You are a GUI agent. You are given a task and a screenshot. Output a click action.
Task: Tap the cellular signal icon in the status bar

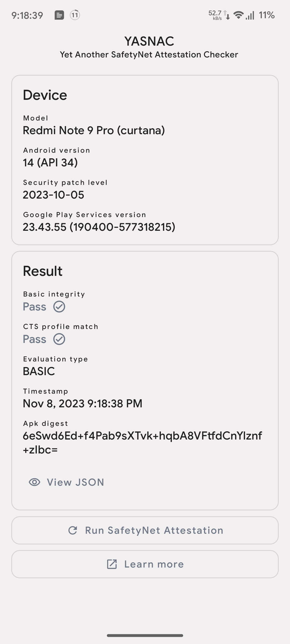click(x=250, y=15)
